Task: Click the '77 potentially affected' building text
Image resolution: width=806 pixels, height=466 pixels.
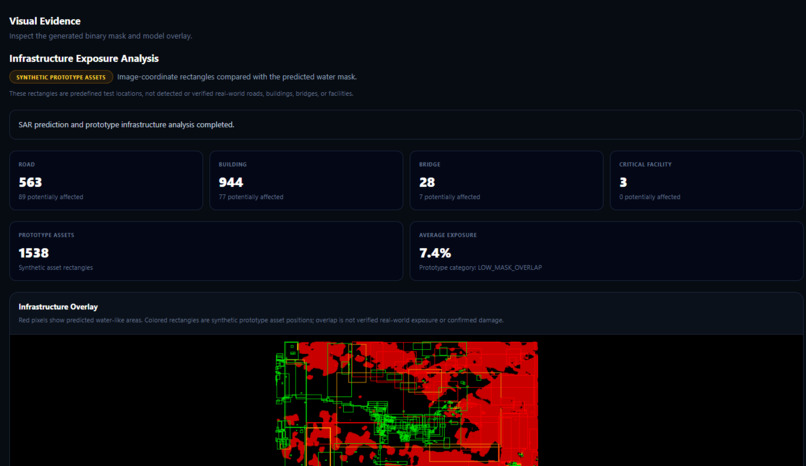Action: pyautogui.click(x=251, y=197)
